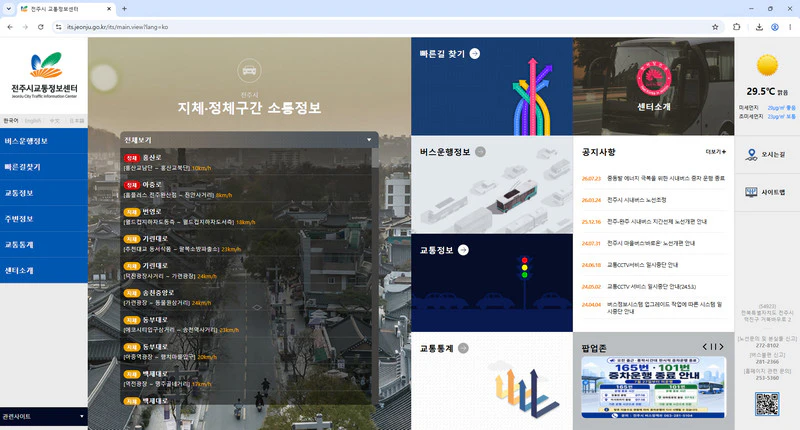The image size is (800, 430).
Task: Open 주변정보 in the side menu
Action: (44, 219)
